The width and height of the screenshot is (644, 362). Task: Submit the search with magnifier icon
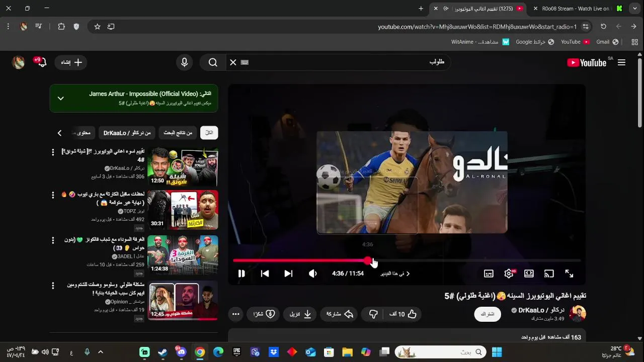pyautogui.click(x=213, y=62)
